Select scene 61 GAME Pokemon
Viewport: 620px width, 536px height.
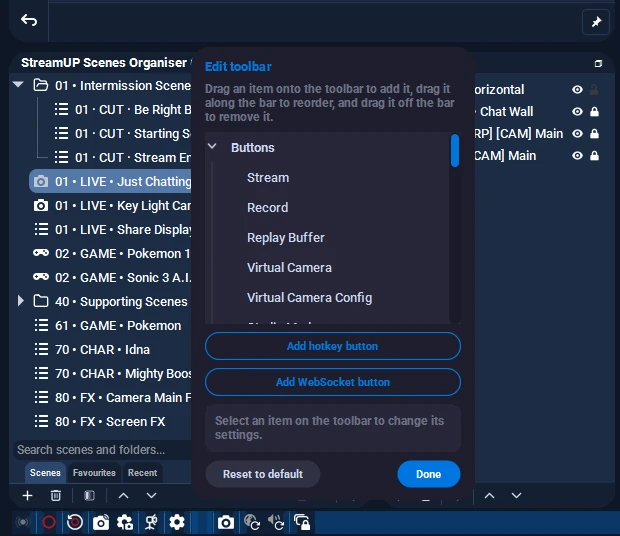pyautogui.click(x=112, y=326)
